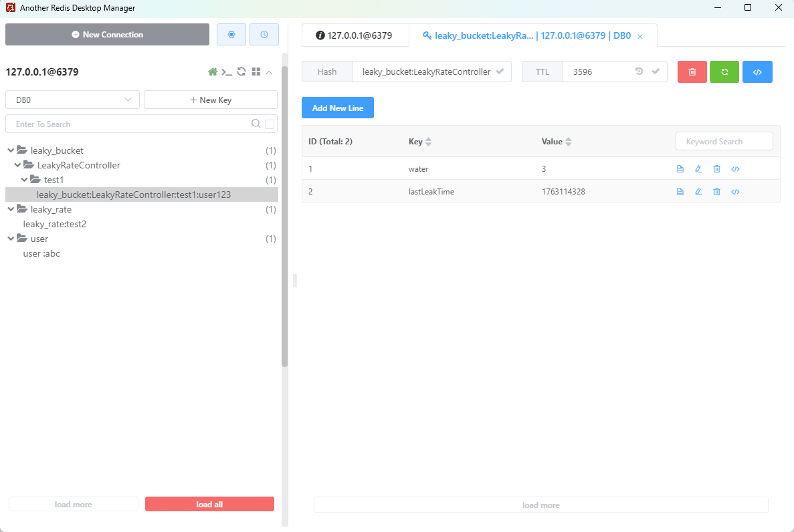This screenshot has height=532, width=794.
Task: Click the red load all button
Action: coord(209,505)
